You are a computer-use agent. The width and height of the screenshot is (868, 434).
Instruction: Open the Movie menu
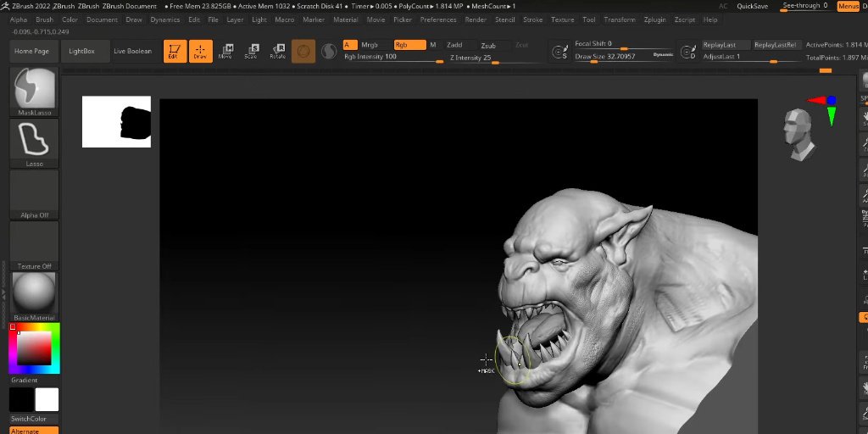click(x=376, y=19)
